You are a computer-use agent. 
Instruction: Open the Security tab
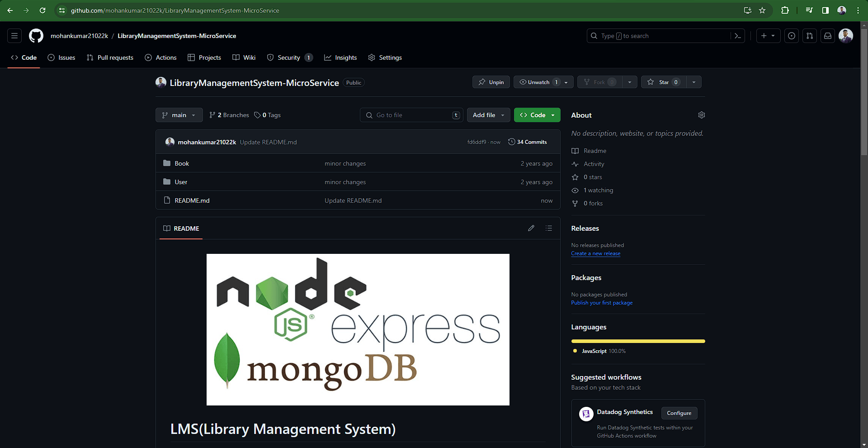(290, 57)
